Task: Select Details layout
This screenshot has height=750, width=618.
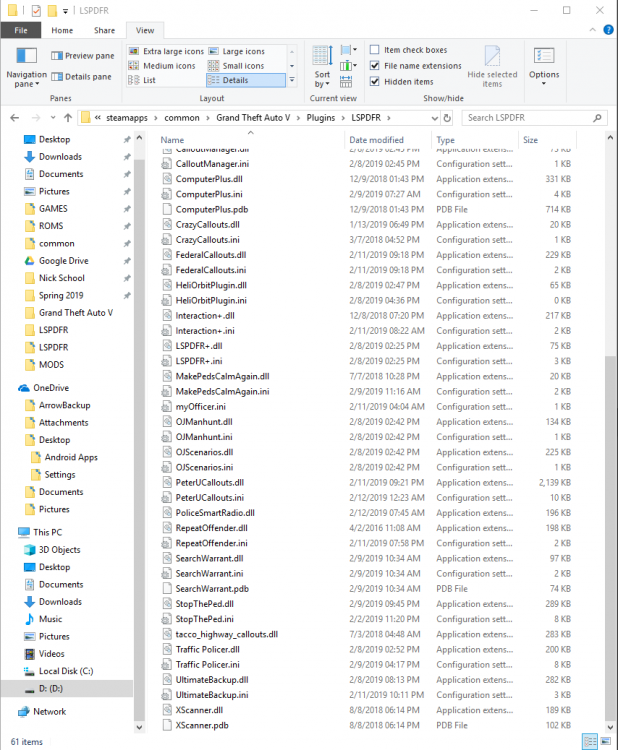Action: pyautogui.click(x=245, y=80)
